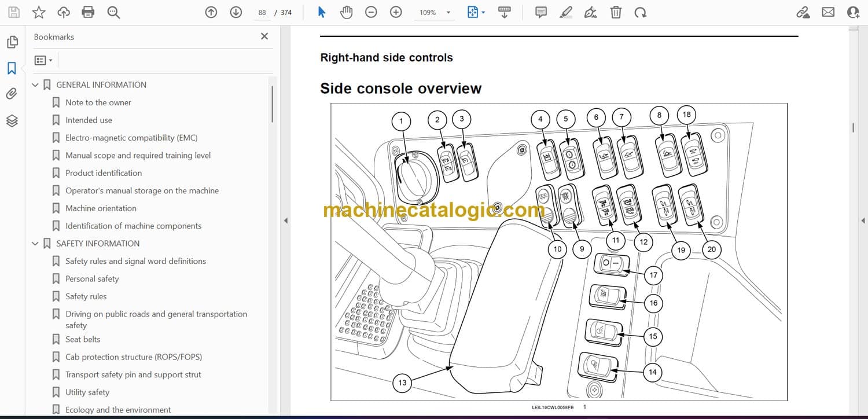
Task: Click the bookmarks panel scrollbar thumb
Action: pyautogui.click(x=272, y=104)
